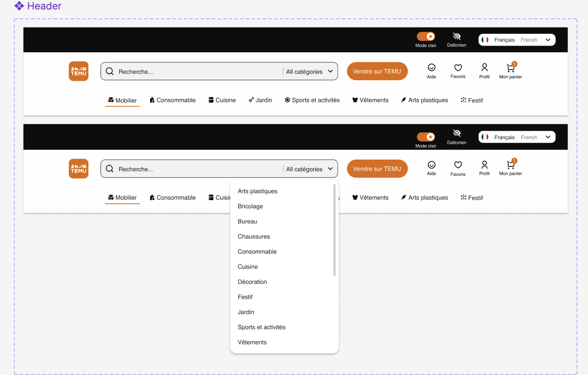This screenshot has height=375, width=588.
Task: Choose Décoration in the category list
Action: [x=252, y=282]
